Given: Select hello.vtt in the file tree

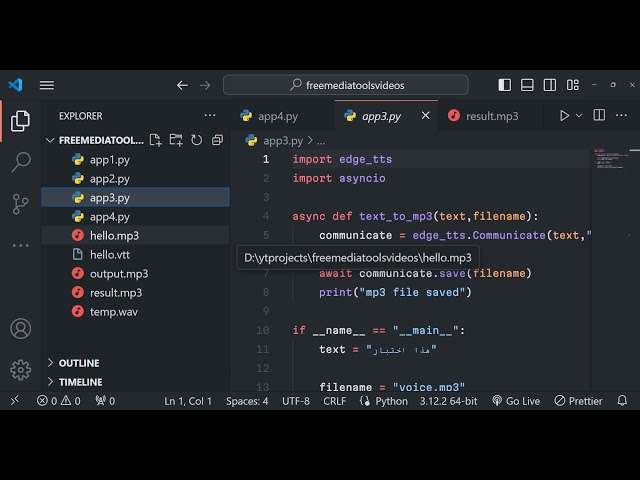Looking at the screenshot, I should pyautogui.click(x=110, y=255).
